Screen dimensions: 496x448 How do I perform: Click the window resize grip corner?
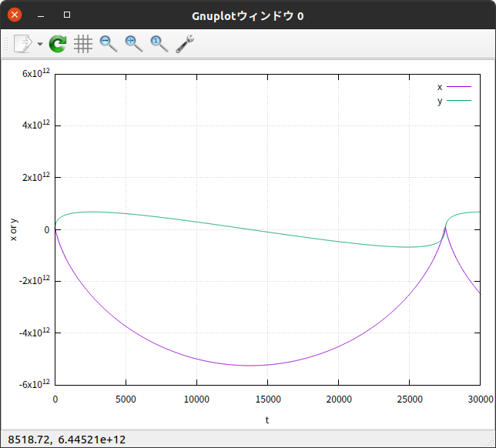pyautogui.click(x=491, y=443)
